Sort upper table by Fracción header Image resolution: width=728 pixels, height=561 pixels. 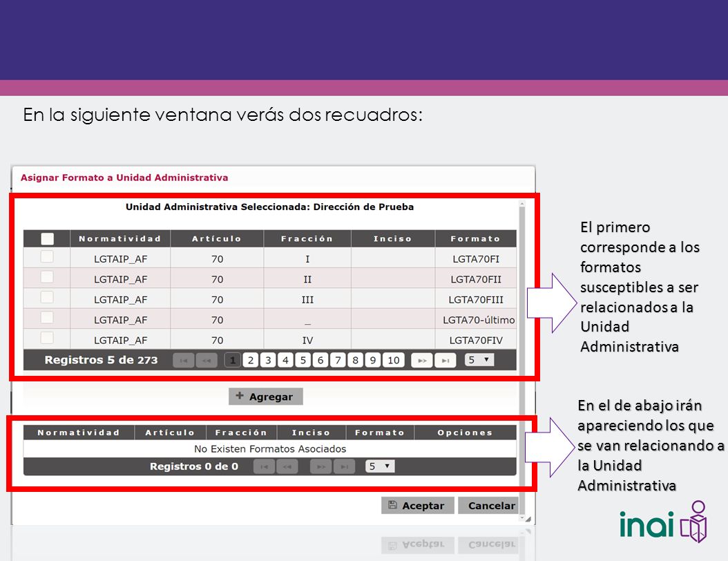pyautogui.click(x=307, y=239)
